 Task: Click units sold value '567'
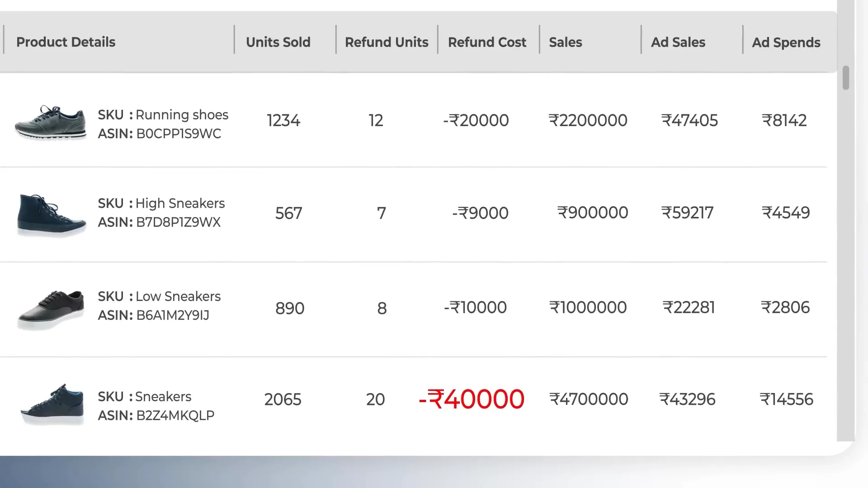click(289, 213)
